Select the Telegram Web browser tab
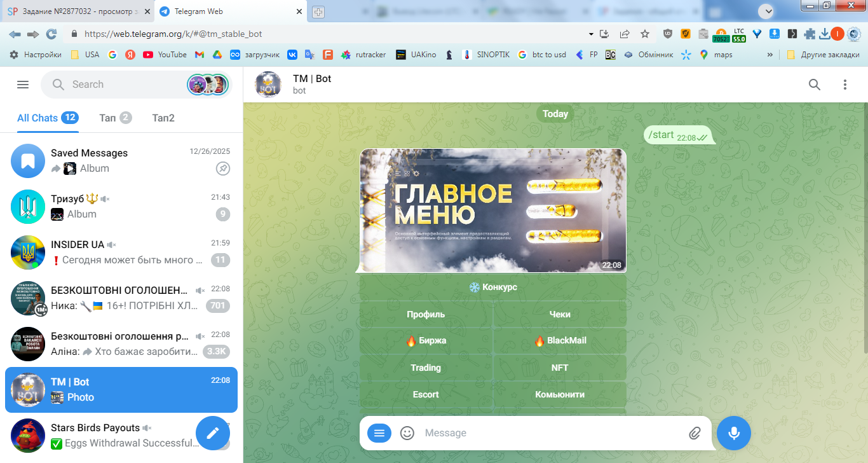Viewport: 868px width, 463px height. pyautogui.click(x=230, y=11)
